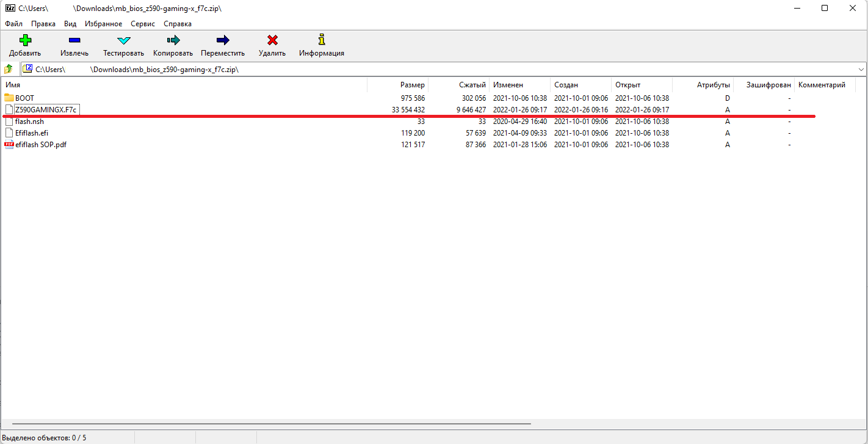
Task: Open the Сервис menu
Action: [x=143, y=24]
